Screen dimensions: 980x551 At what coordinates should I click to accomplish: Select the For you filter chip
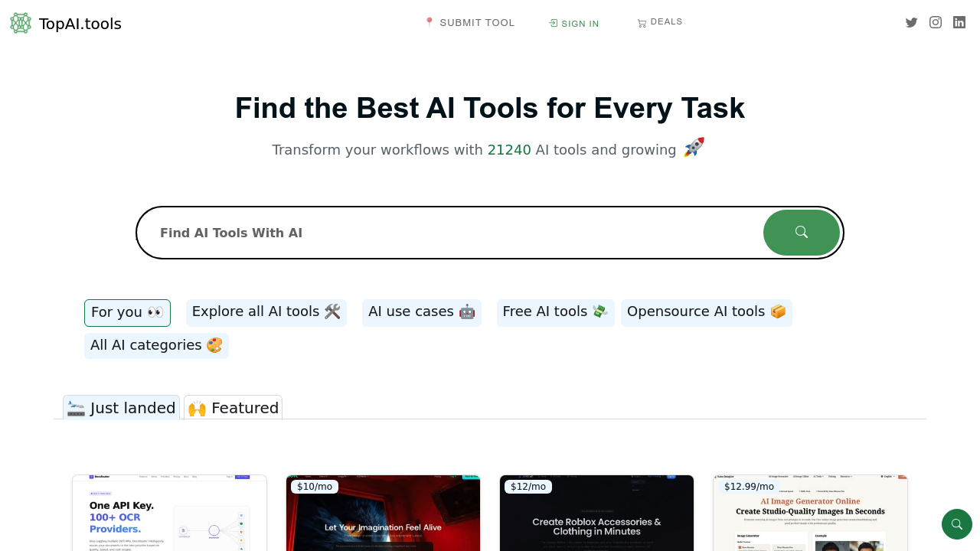coord(127,312)
